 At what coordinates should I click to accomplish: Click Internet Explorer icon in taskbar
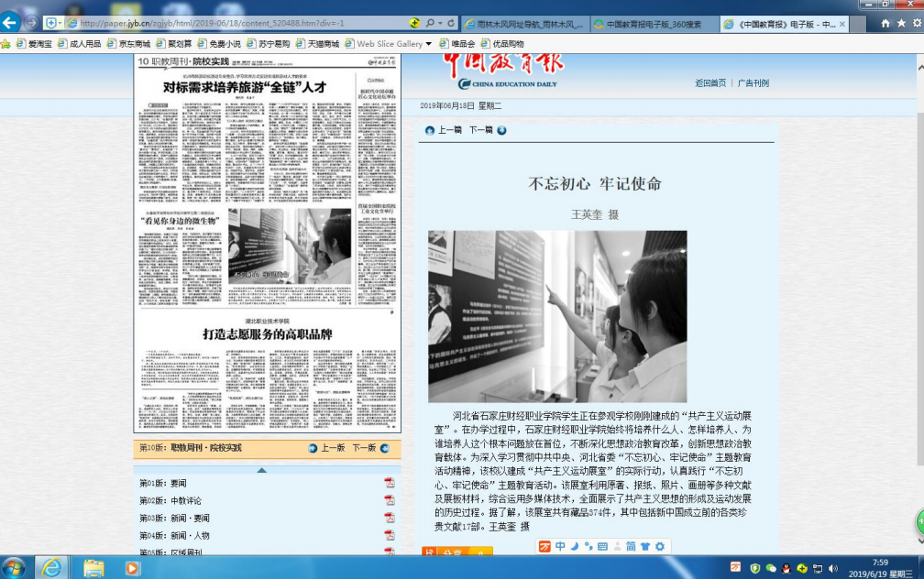(52, 567)
